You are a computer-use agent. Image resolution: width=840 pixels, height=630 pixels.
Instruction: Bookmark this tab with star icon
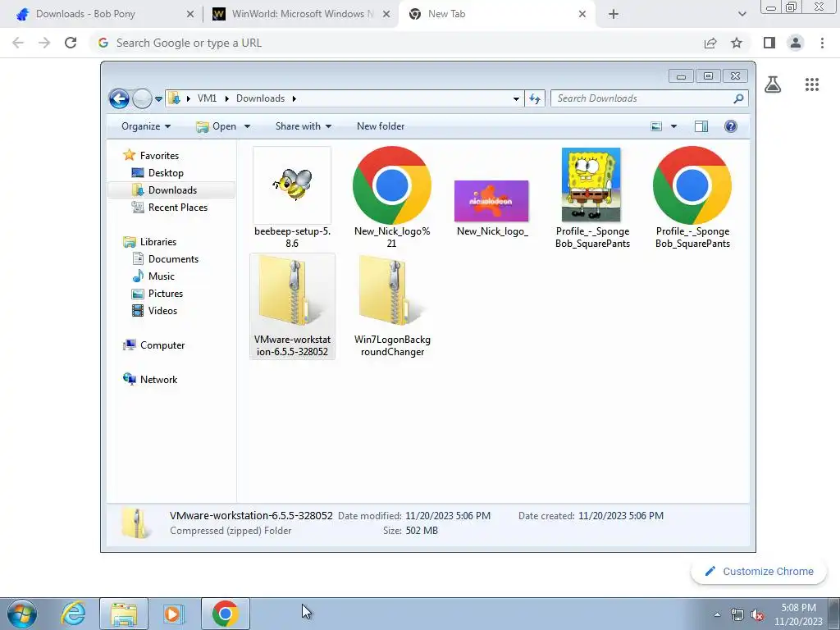(x=737, y=43)
